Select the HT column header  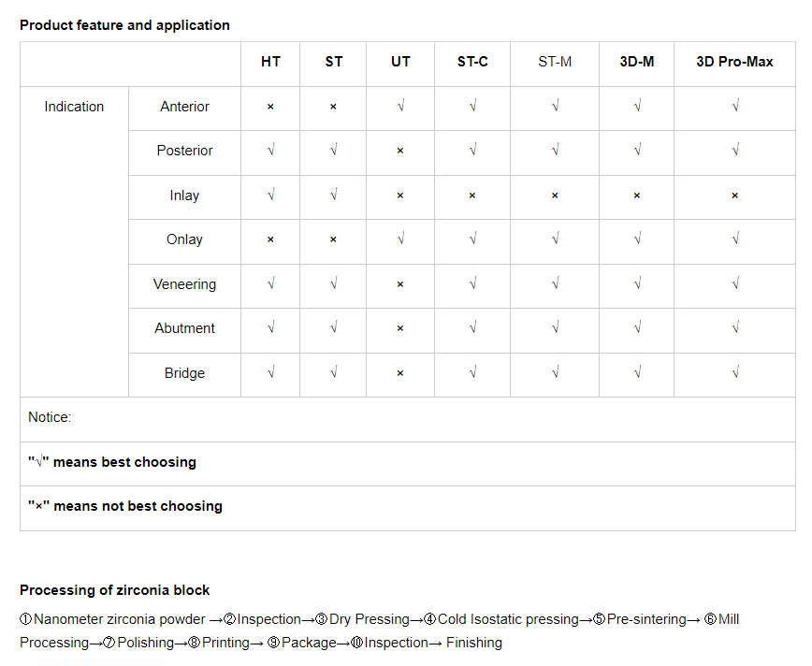coord(270,62)
